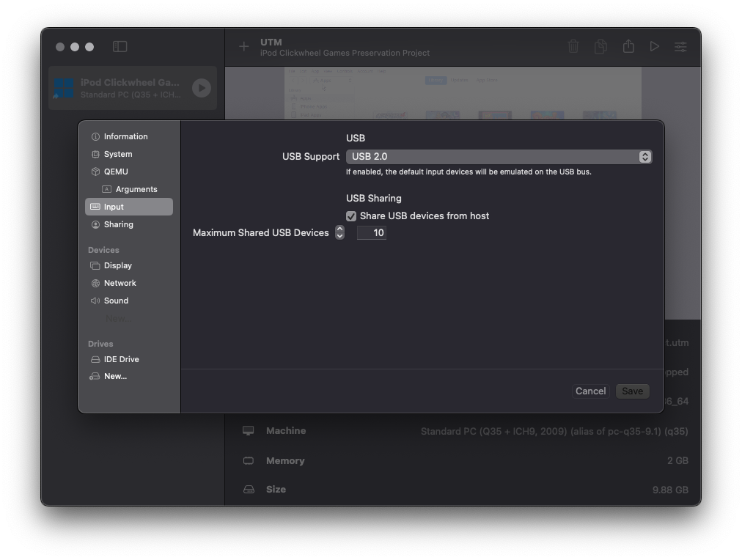
Task: Start VM with toolbar play icon
Action: (x=655, y=46)
